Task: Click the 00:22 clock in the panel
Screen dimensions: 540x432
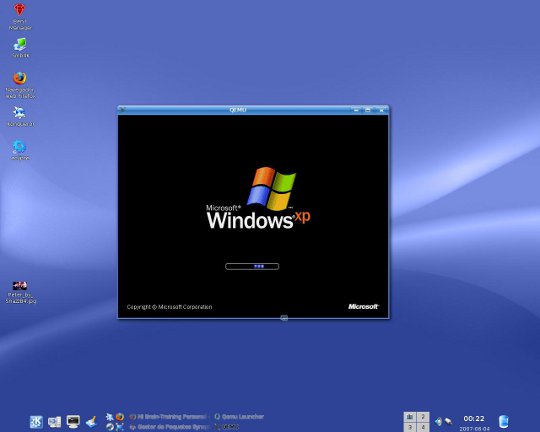Action: click(474, 419)
